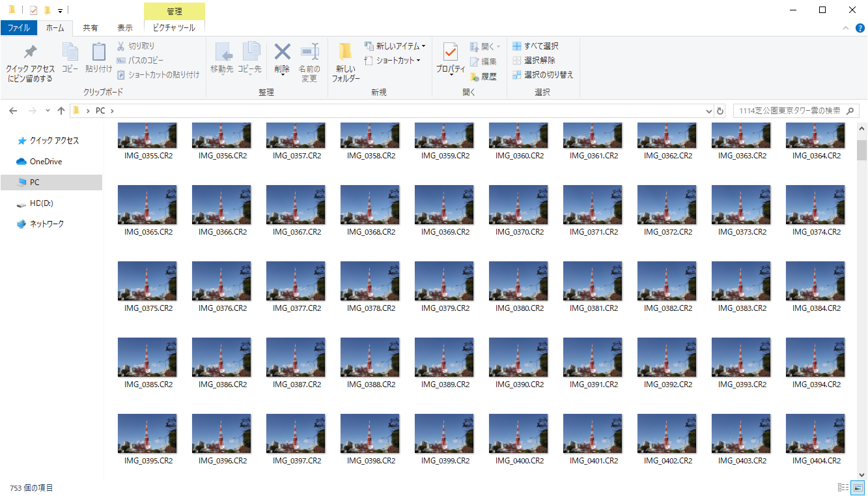Click the Pin to Quick Access icon
Viewport: 868px width, 496px height.
pos(30,53)
